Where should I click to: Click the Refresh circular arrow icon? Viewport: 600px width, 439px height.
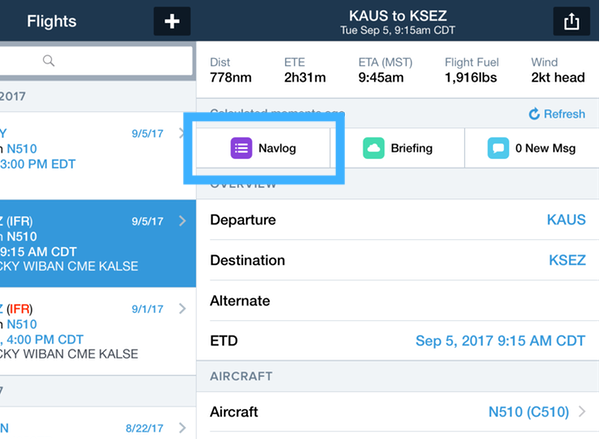click(534, 114)
